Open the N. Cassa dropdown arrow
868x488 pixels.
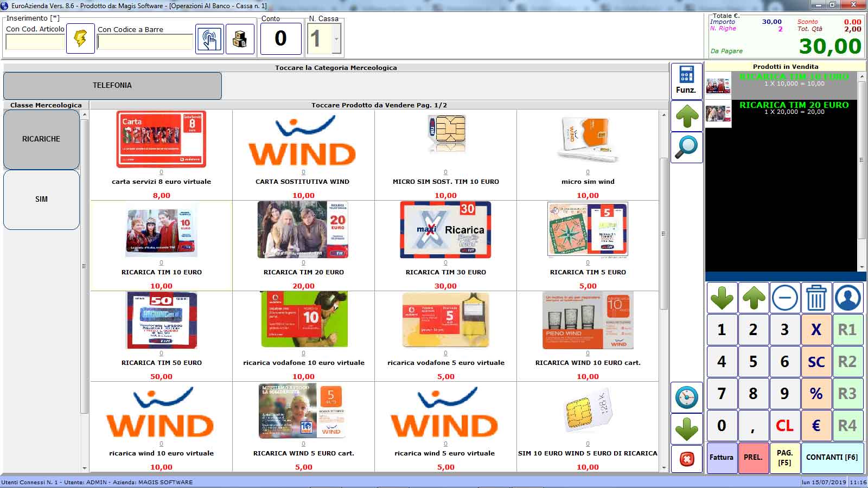pyautogui.click(x=336, y=39)
